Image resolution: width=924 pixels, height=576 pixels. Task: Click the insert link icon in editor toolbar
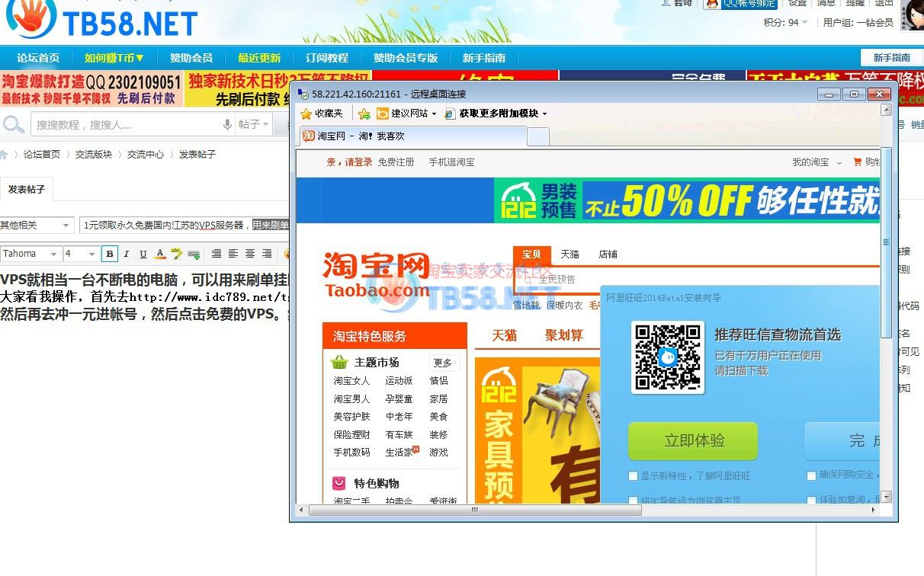tap(194, 254)
